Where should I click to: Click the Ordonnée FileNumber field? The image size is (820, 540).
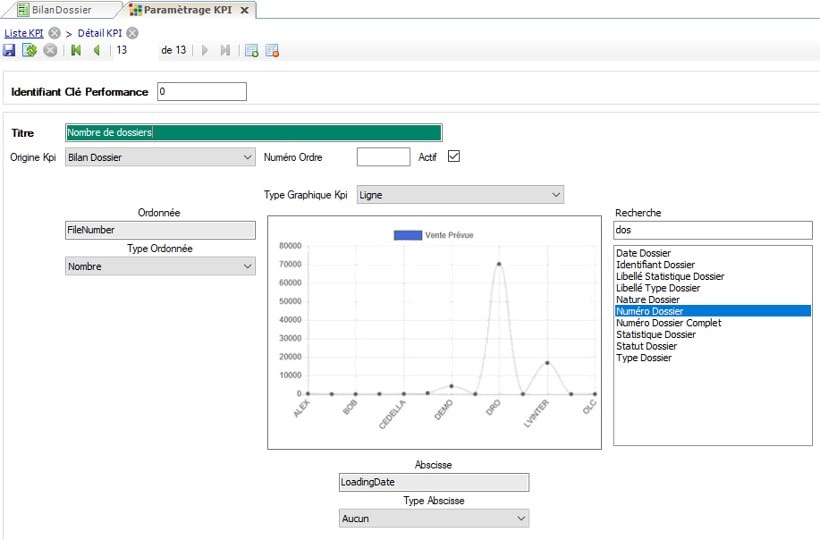coord(160,230)
